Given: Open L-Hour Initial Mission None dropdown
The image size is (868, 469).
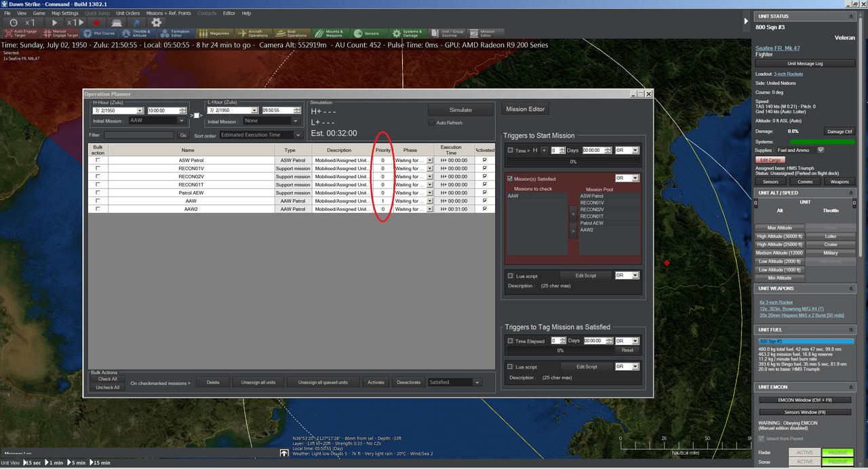Looking at the screenshot, I should 296,121.
